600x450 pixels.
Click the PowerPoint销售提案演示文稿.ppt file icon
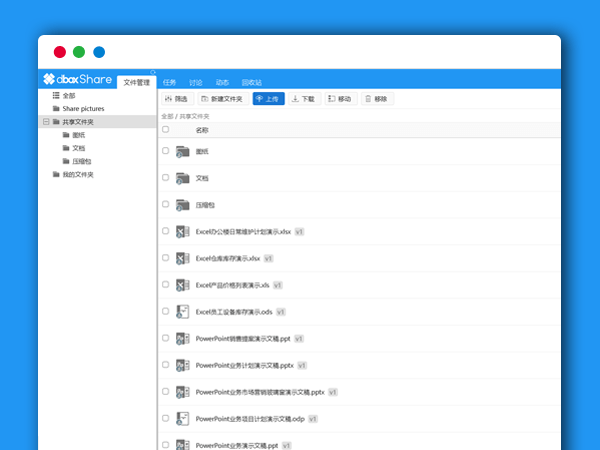tap(182, 338)
